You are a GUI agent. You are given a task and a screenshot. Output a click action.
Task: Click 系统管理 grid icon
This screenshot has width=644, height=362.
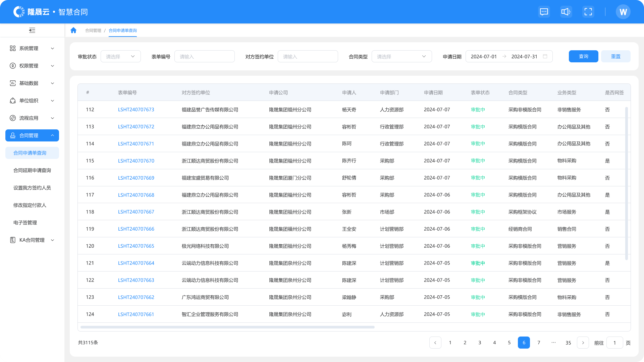13,48
